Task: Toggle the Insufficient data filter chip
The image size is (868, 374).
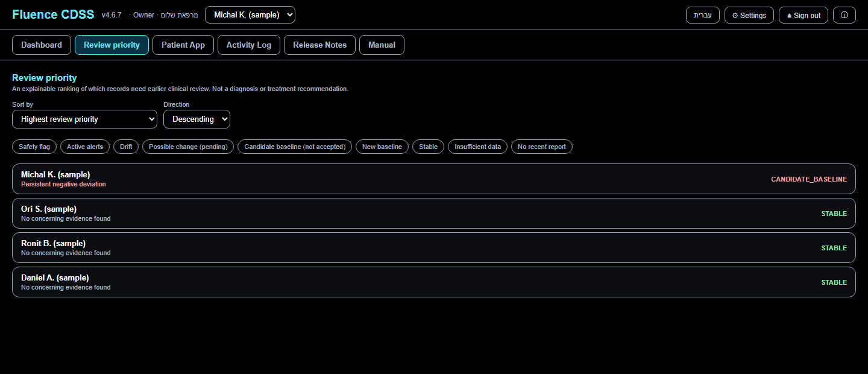Action: point(478,147)
